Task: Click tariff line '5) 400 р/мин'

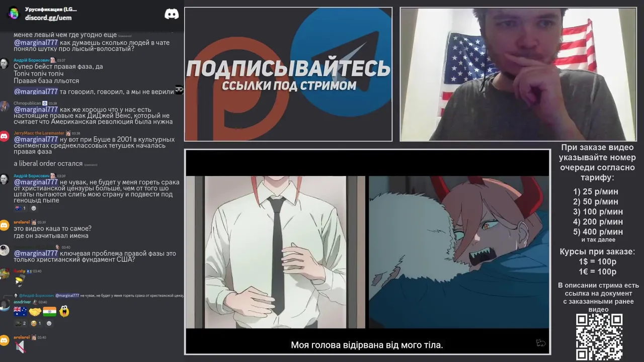Action: [598, 232]
